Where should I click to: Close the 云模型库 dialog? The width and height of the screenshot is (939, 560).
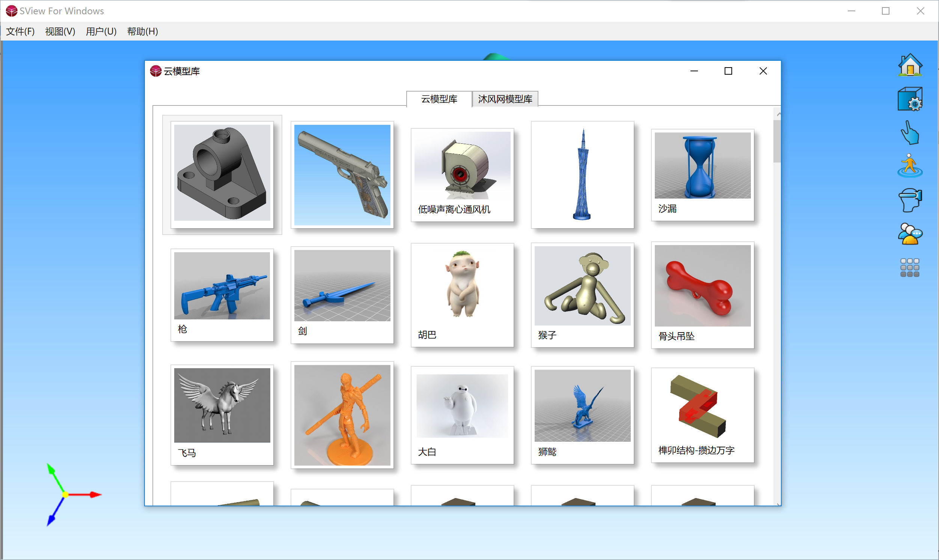coord(763,71)
